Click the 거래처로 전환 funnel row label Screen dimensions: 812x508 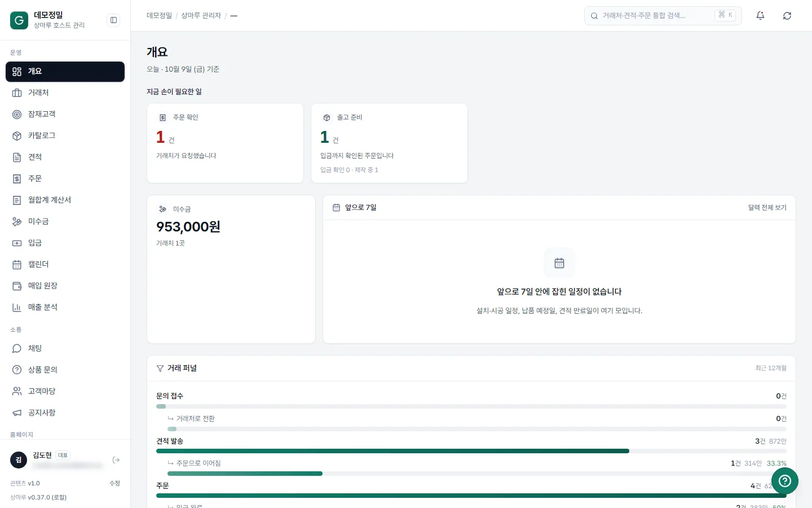tap(196, 419)
